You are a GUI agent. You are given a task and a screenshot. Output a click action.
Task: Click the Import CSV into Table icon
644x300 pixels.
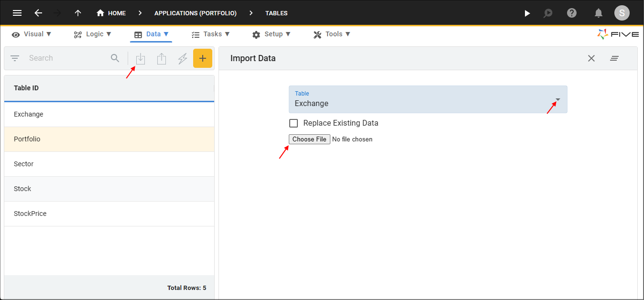(141, 59)
